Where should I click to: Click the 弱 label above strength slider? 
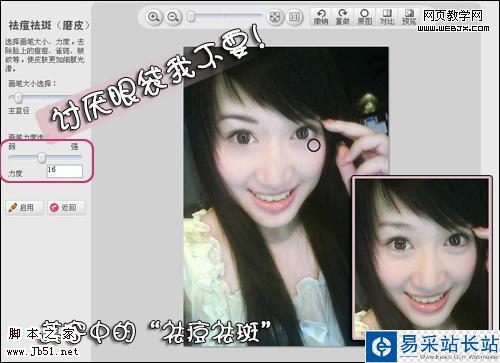click(x=12, y=147)
